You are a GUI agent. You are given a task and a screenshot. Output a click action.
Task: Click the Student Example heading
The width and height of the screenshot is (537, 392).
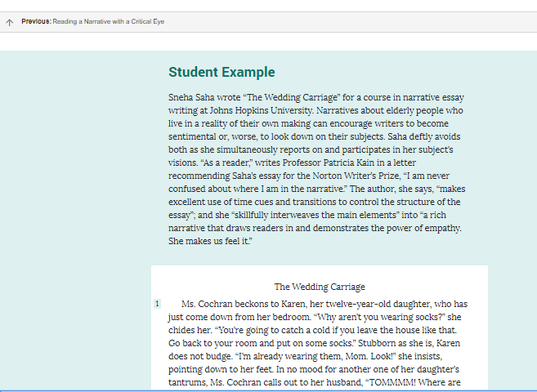pos(222,72)
